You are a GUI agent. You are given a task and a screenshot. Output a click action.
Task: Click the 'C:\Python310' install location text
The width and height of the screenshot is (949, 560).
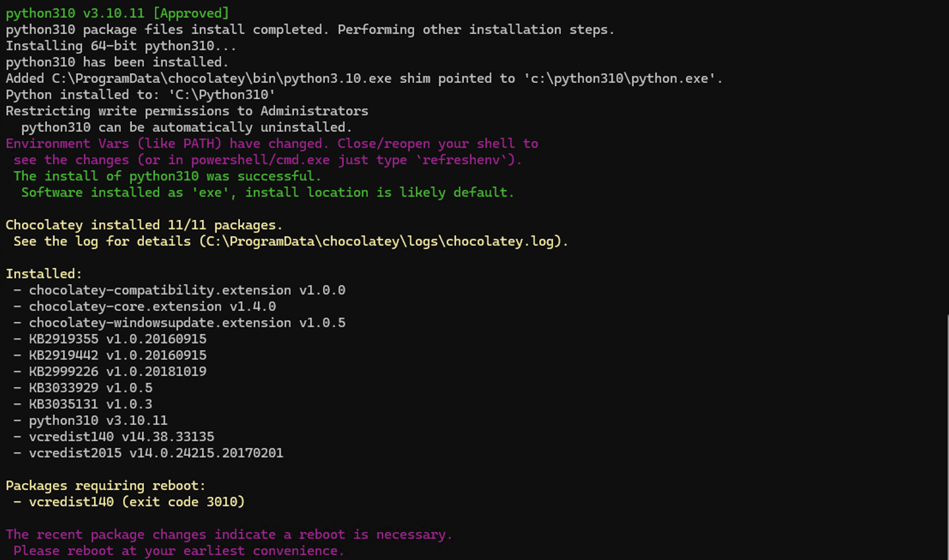[x=221, y=95]
